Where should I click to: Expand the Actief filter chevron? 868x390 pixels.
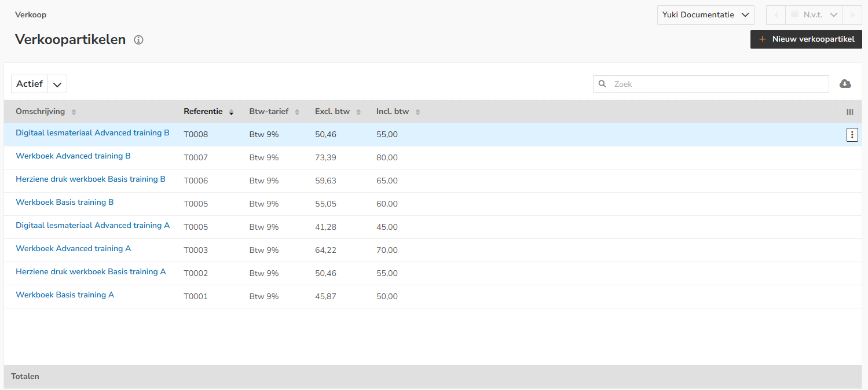coord(57,84)
